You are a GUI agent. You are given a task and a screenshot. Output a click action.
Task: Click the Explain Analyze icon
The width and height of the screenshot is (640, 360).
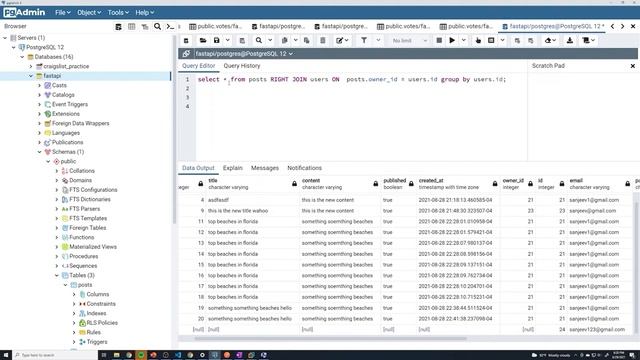coord(491,40)
